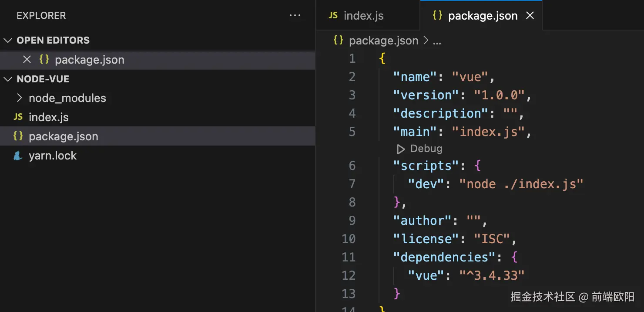Viewport: 644px width, 312px height.
Task: Collapse the NODE-VUE project section
Action: point(7,79)
